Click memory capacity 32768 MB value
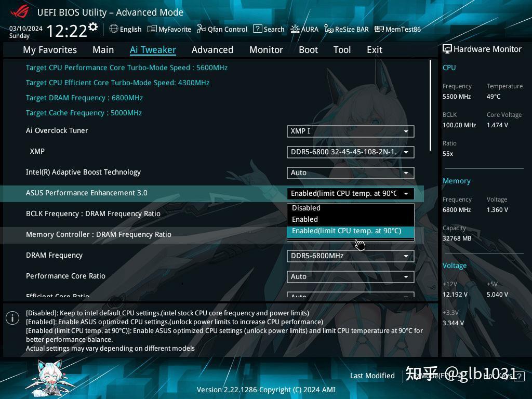This screenshot has width=532, height=399. click(x=457, y=238)
